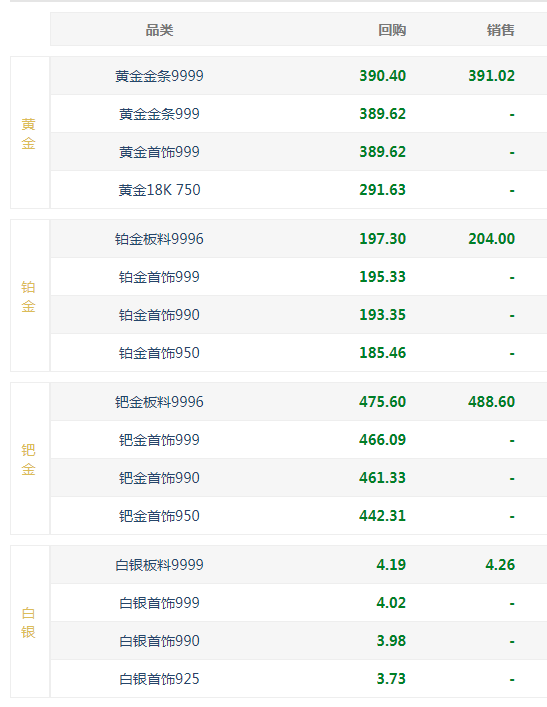Click the 钯金板料9996 row name
The height and width of the screenshot is (707, 547).
pyautogui.click(x=159, y=402)
